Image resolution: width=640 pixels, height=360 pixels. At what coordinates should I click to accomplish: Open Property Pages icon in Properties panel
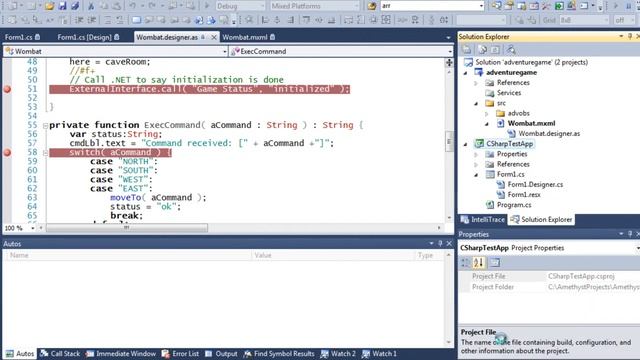pos(495,263)
